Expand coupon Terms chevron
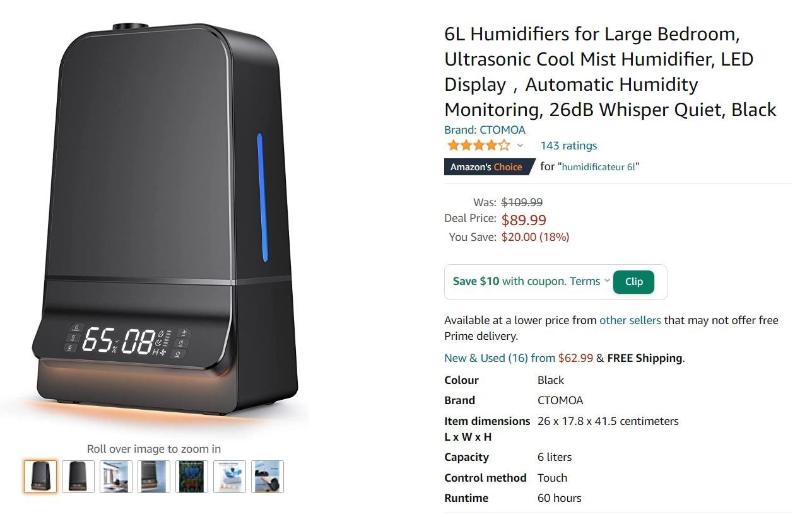 607,281
